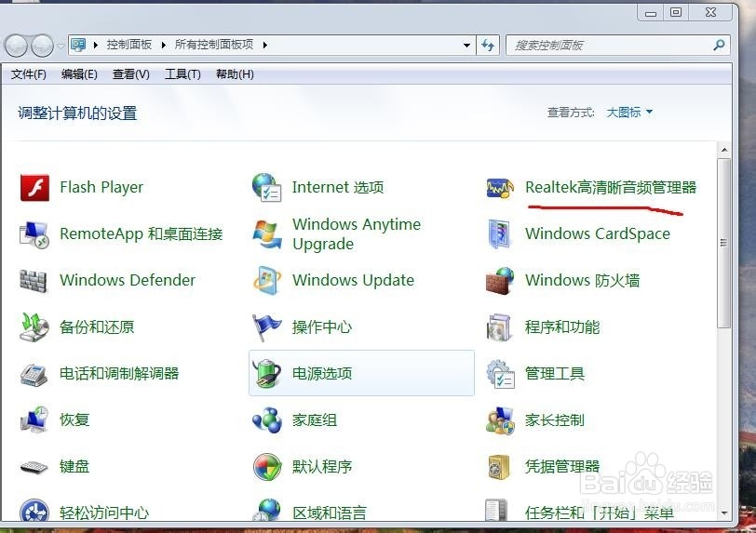Image resolution: width=756 pixels, height=533 pixels.
Task: Open the Windows Defender wall icon
Action: (34, 281)
